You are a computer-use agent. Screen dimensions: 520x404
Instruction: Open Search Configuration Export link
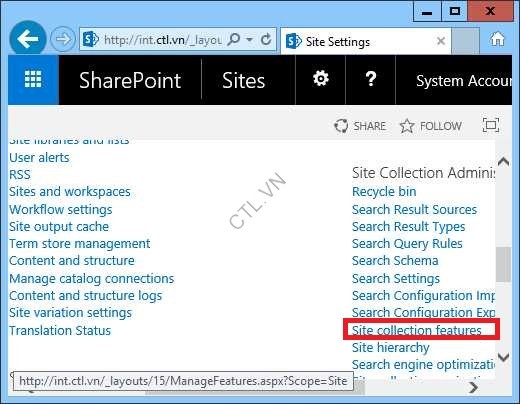[423, 313]
